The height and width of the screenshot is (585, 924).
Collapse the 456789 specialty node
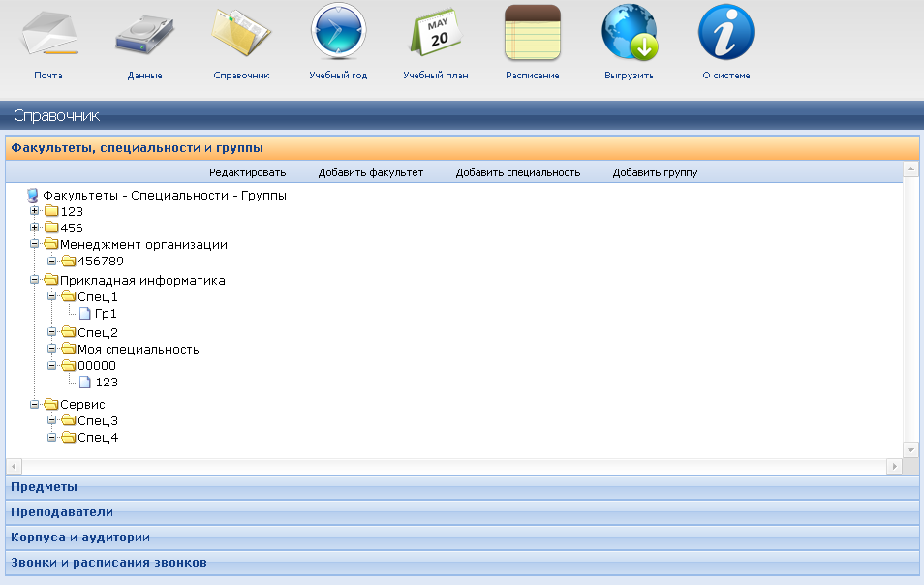[52, 261]
